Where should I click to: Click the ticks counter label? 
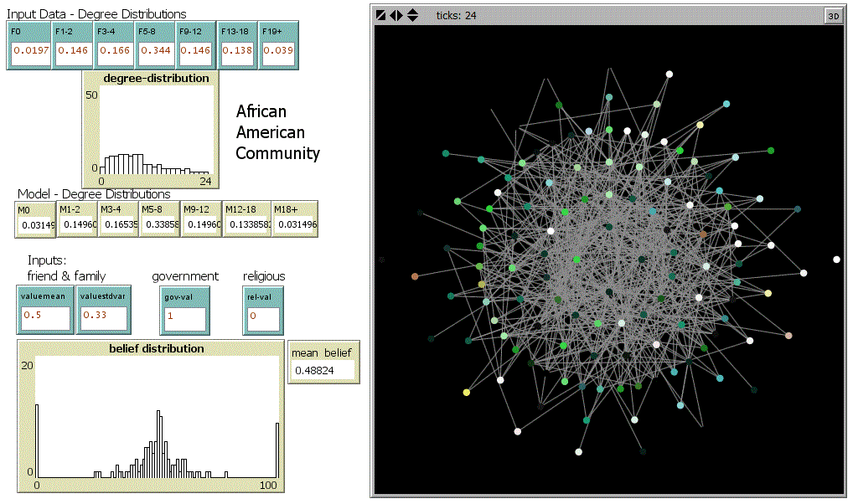coord(456,15)
